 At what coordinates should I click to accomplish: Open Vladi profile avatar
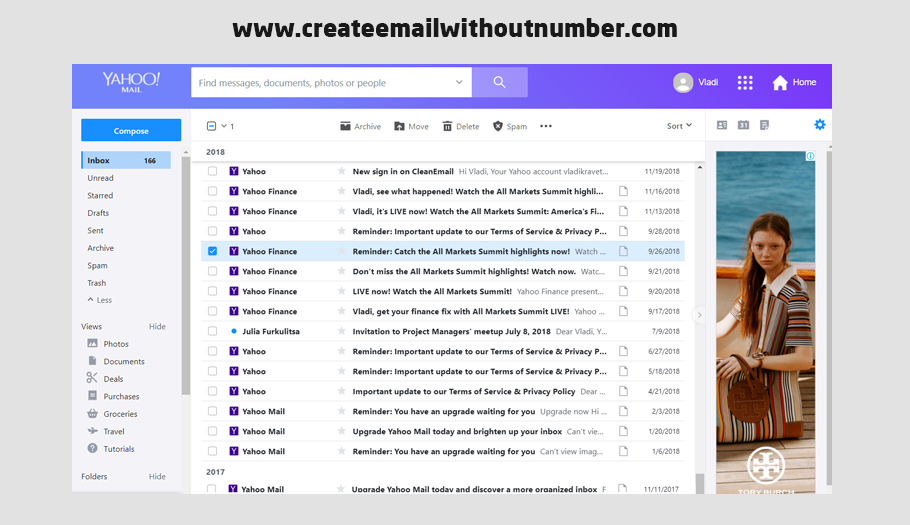click(x=683, y=82)
